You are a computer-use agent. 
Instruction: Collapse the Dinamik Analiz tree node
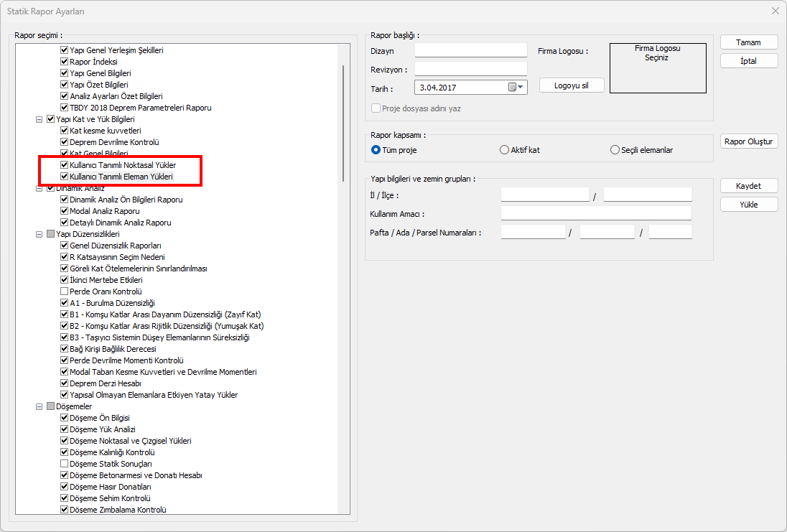39,188
